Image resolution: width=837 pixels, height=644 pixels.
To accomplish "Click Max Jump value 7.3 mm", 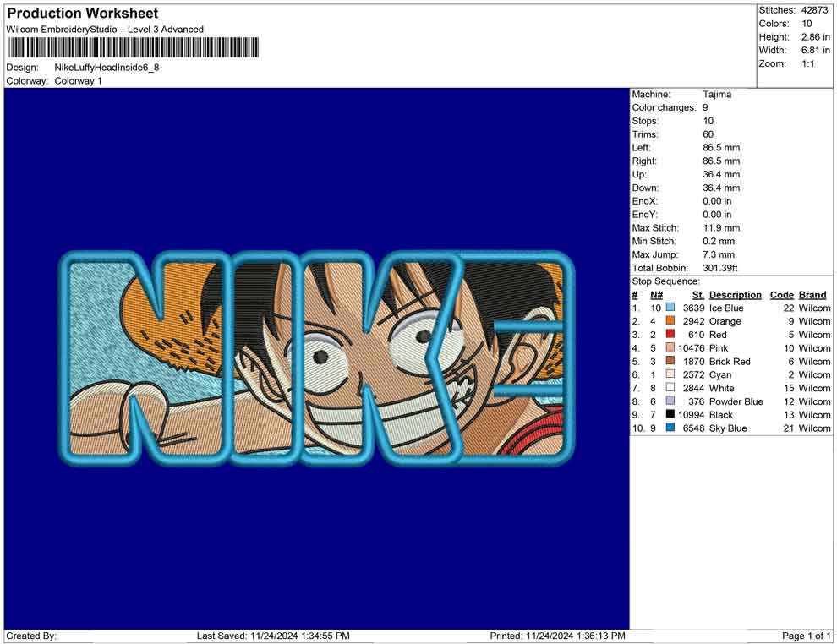I will click(719, 254).
